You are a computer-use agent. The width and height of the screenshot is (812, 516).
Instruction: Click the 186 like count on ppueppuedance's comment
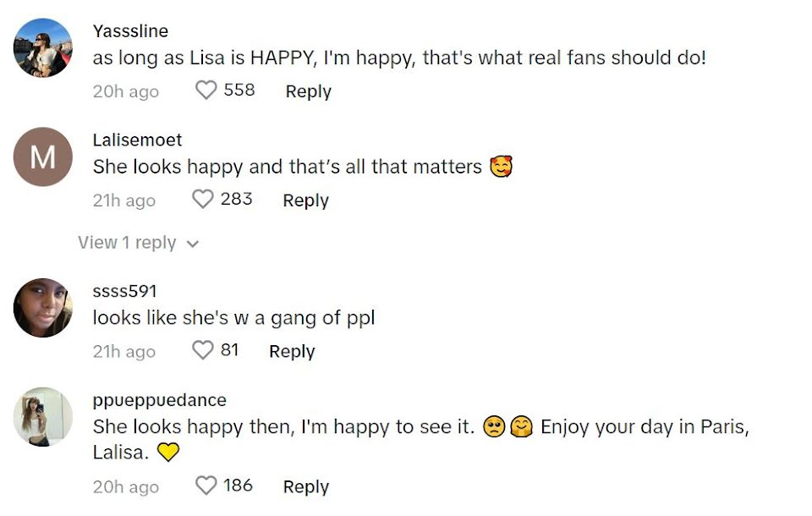tap(238, 486)
